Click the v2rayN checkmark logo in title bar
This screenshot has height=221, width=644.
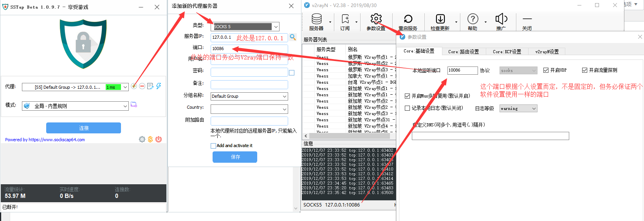tap(307, 5)
